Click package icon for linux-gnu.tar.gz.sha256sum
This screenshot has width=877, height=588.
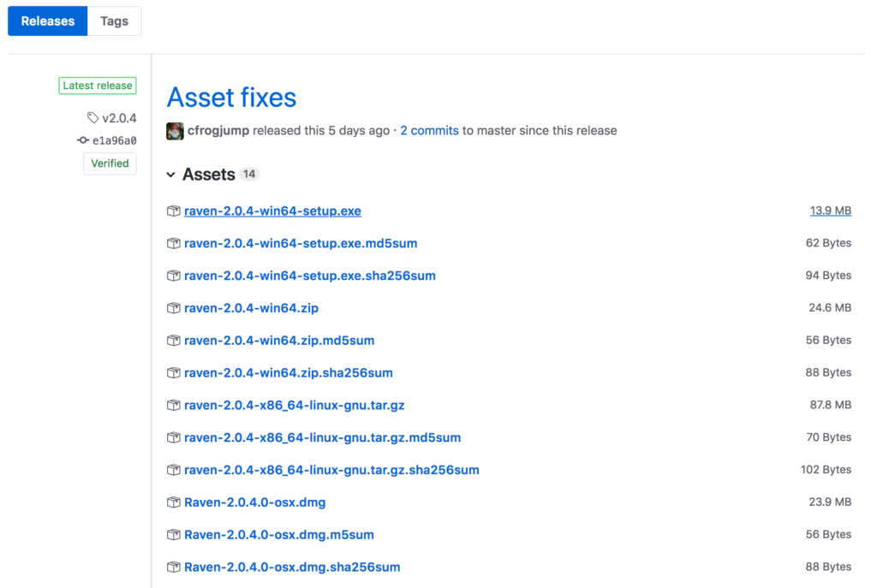[173, 470]
